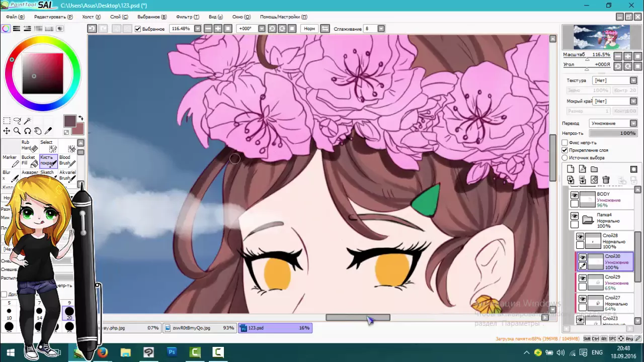
Task: Uncheck Прикрепление слоя checkbox
Action: point(565,150)
